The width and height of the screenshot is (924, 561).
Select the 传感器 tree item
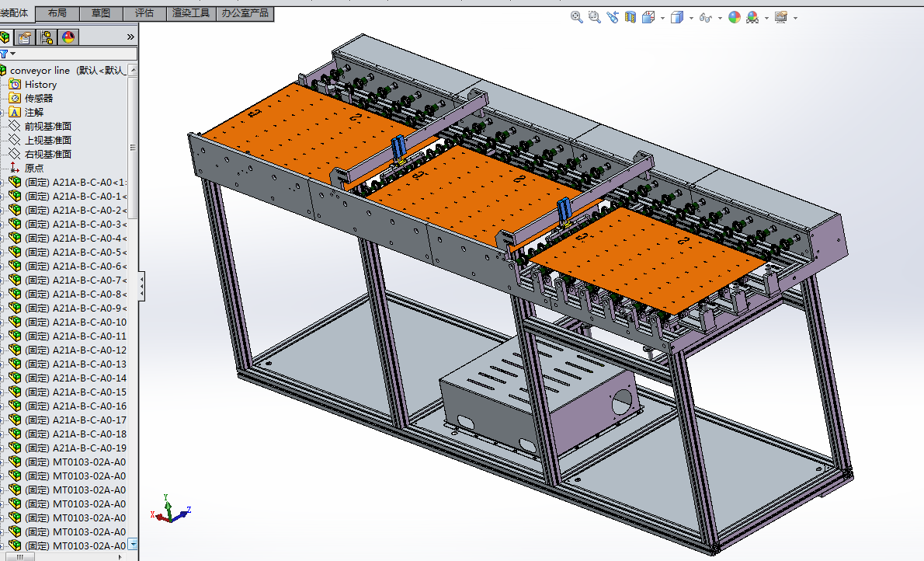39,99
